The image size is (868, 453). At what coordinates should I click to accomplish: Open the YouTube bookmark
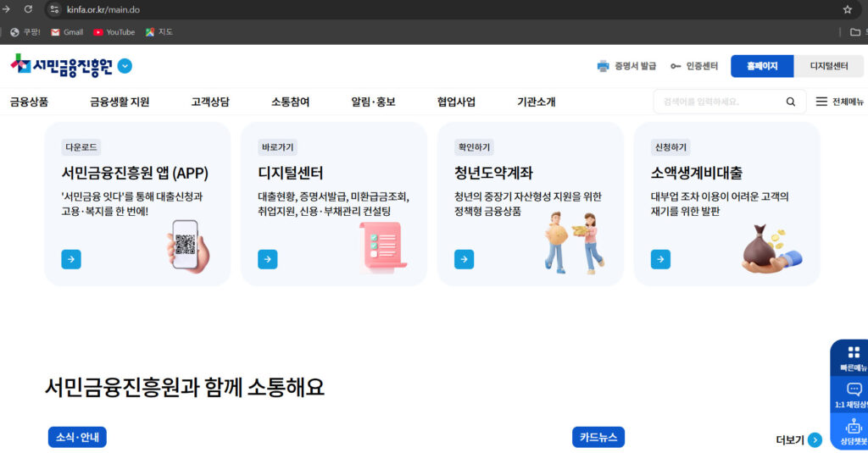[114, 32]
